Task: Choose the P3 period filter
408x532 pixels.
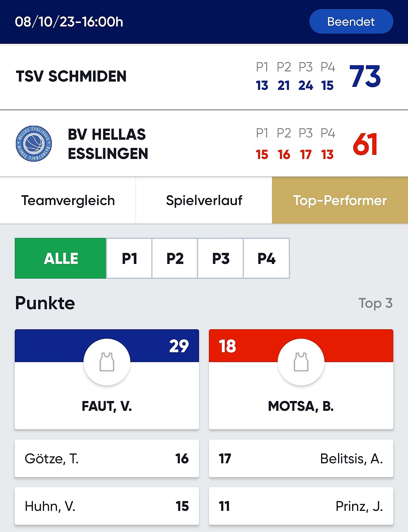Action: 221,258
